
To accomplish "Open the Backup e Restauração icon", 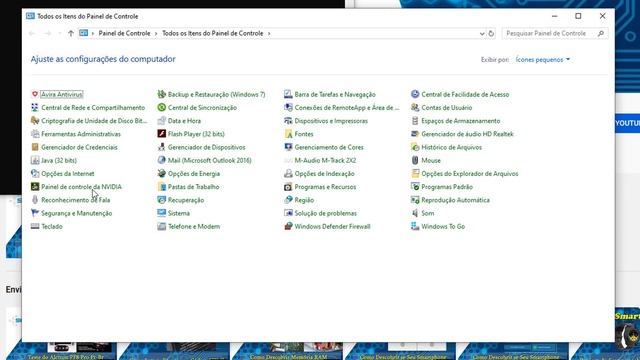I will (162, 94).
